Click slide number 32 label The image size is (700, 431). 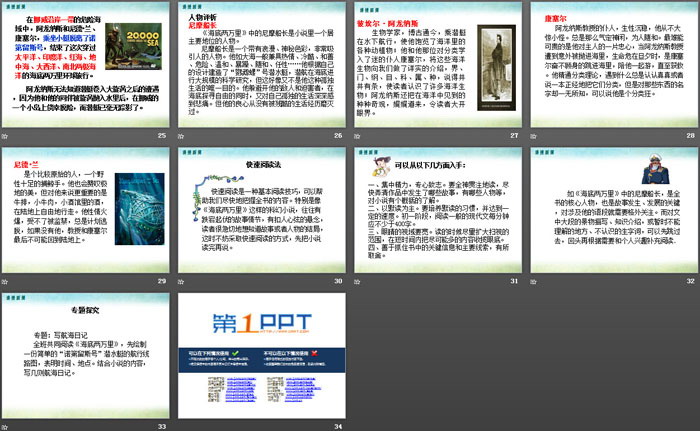coord(691,281)
